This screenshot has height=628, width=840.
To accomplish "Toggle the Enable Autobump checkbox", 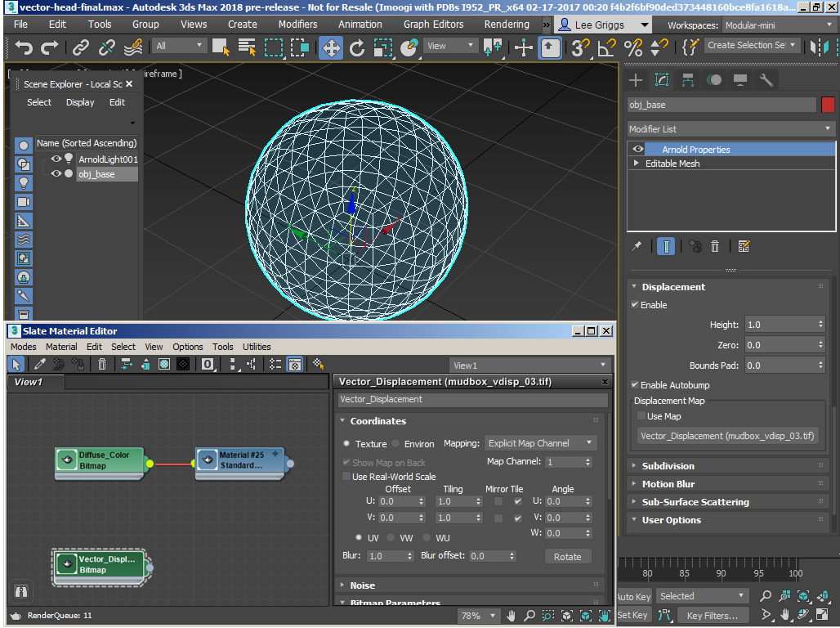I will coord(635,385).
